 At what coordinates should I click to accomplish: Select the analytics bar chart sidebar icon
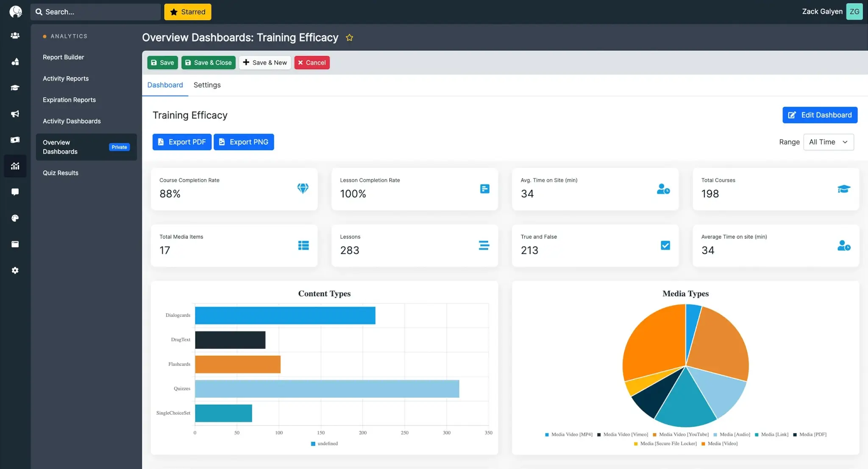(15, 166)
